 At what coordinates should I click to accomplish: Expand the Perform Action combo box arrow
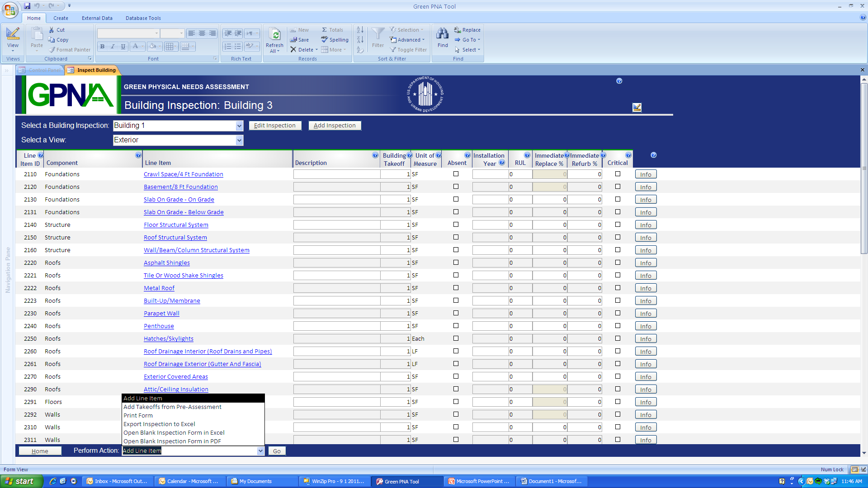[260, 451]
